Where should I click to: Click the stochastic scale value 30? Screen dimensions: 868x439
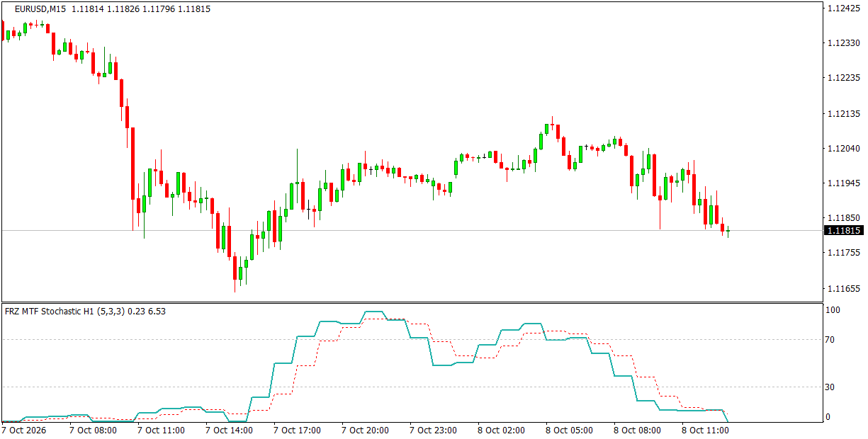point(831,387)
